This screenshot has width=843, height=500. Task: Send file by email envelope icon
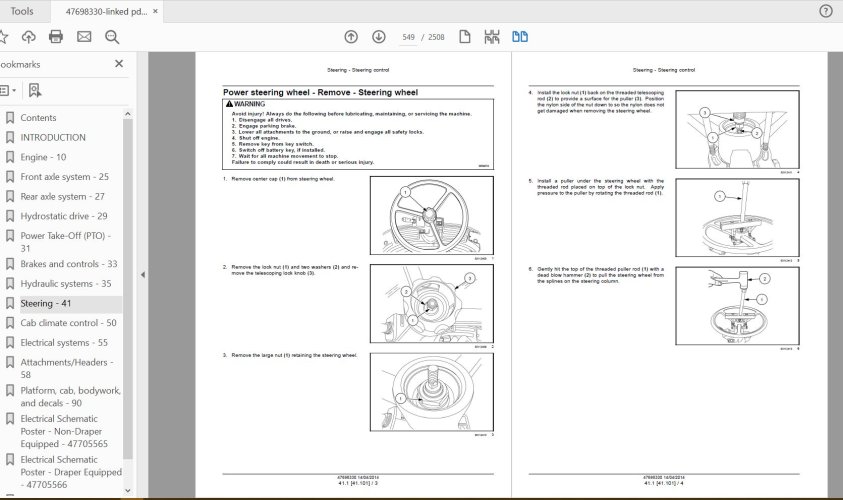(x=84, y=37)
